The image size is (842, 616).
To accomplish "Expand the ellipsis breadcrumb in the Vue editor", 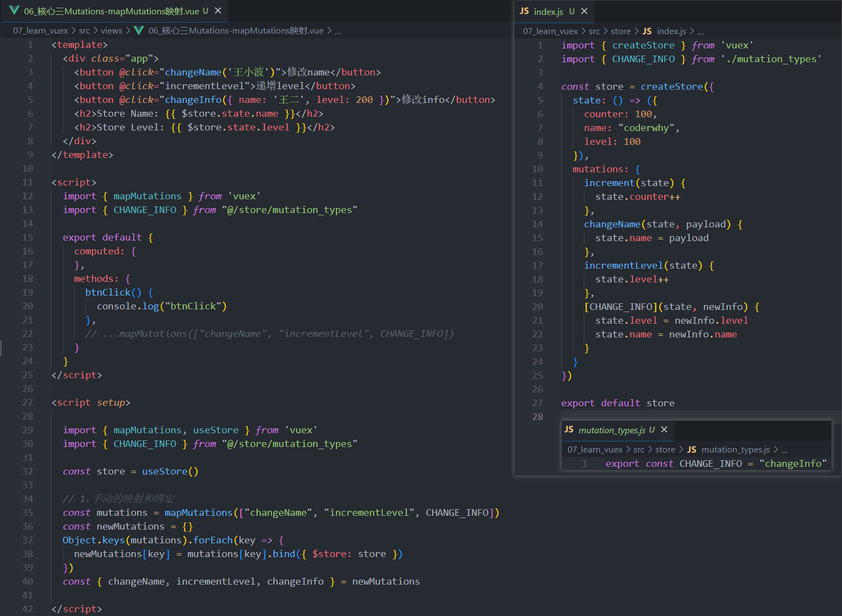I will [338, 31].
